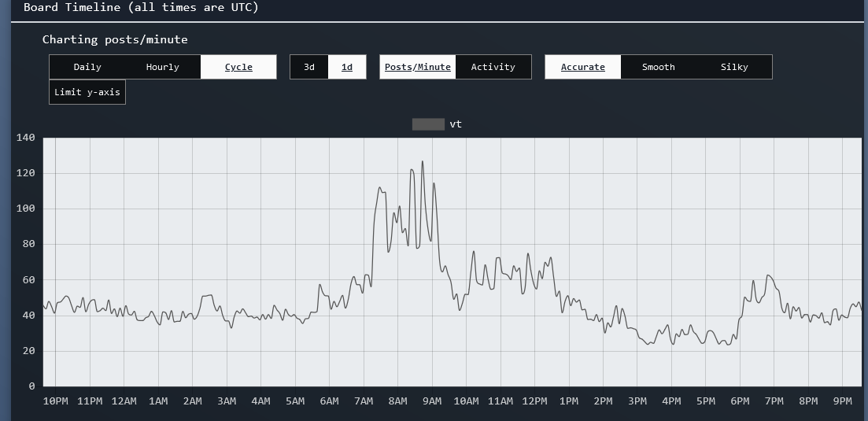Choose the Activity metric
Viewport: 868px width, 421px height.
[x=493, y=67]
